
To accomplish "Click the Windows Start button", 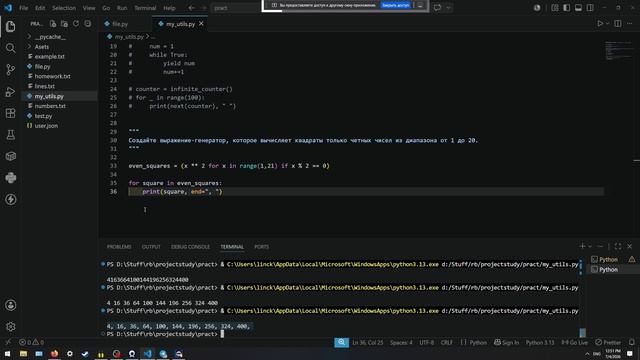I will [7, 353].
